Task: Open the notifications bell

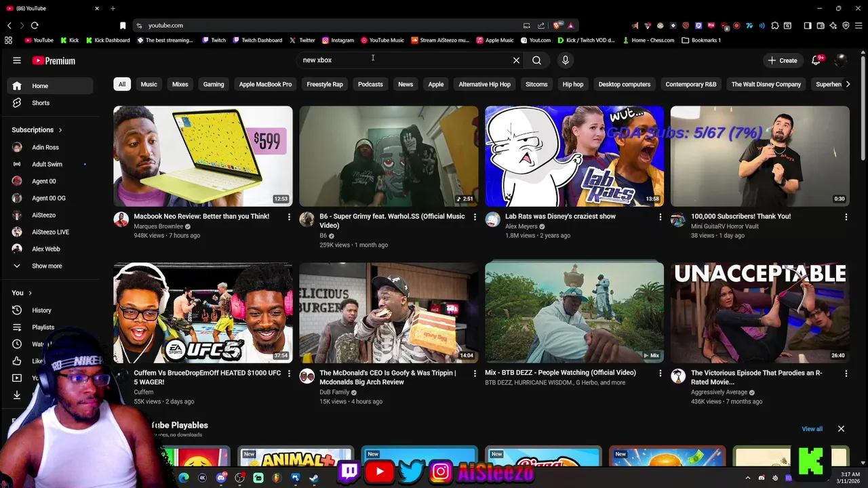Action: [816, 60]
